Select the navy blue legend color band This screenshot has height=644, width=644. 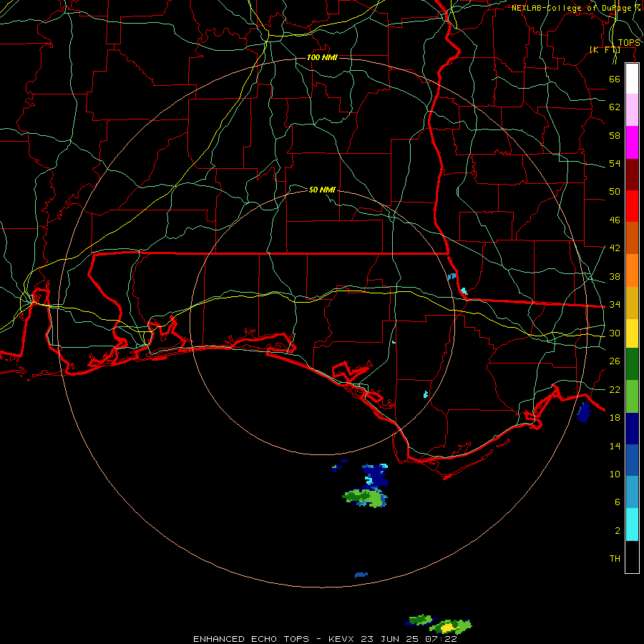[x=632, y=429]
